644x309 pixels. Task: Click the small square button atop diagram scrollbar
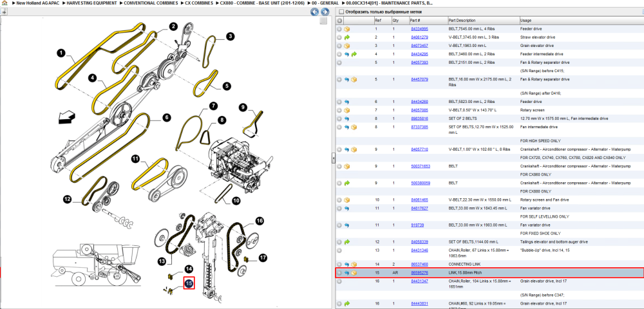(x=324, y=21)
